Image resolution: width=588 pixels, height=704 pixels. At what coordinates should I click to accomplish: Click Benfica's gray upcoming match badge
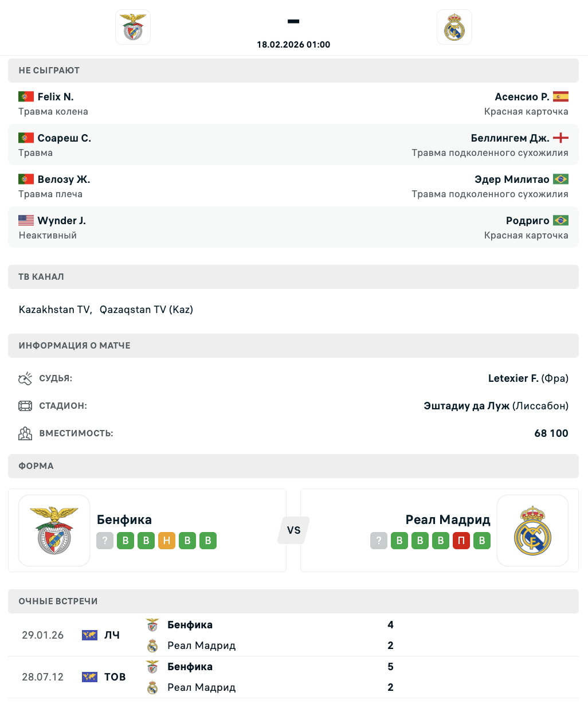coord(105,541)
